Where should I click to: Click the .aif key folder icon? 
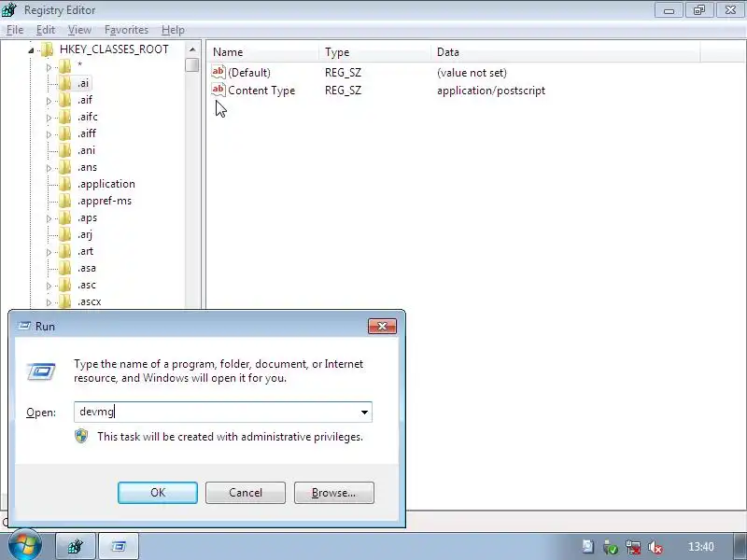coord(64,100)
